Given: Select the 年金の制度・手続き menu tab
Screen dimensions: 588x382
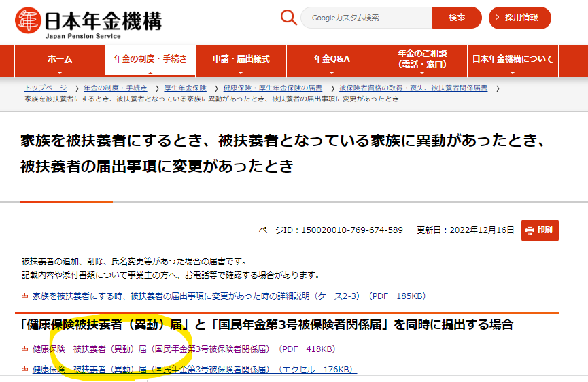Looking at the screenshot, I should (x=150, y=60).
